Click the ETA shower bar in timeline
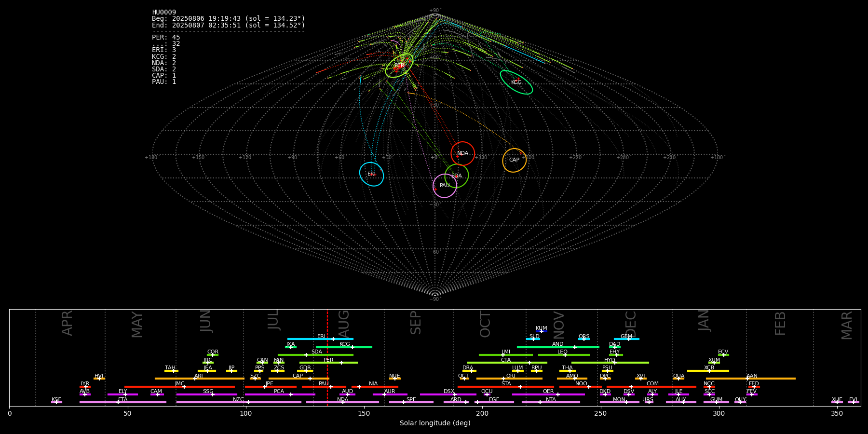Screen dimensions: 868x434 [123, 402]
